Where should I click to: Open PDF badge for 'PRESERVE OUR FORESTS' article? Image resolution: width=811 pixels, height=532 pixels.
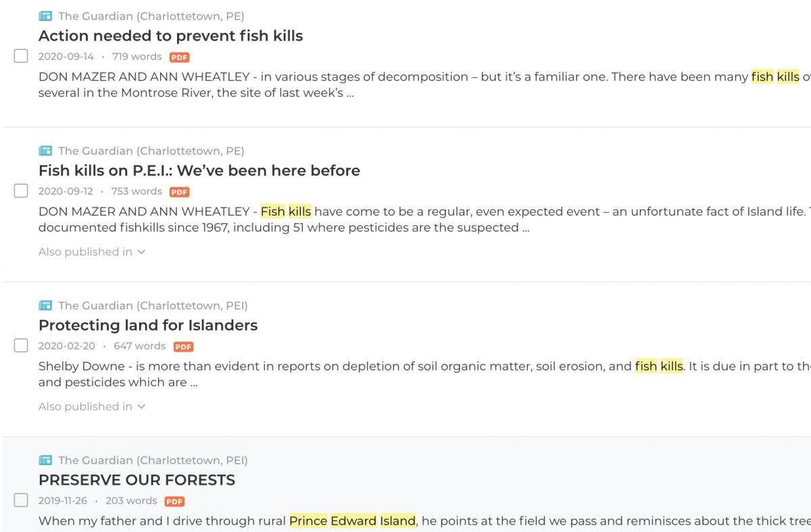click(x=174, y=502)
